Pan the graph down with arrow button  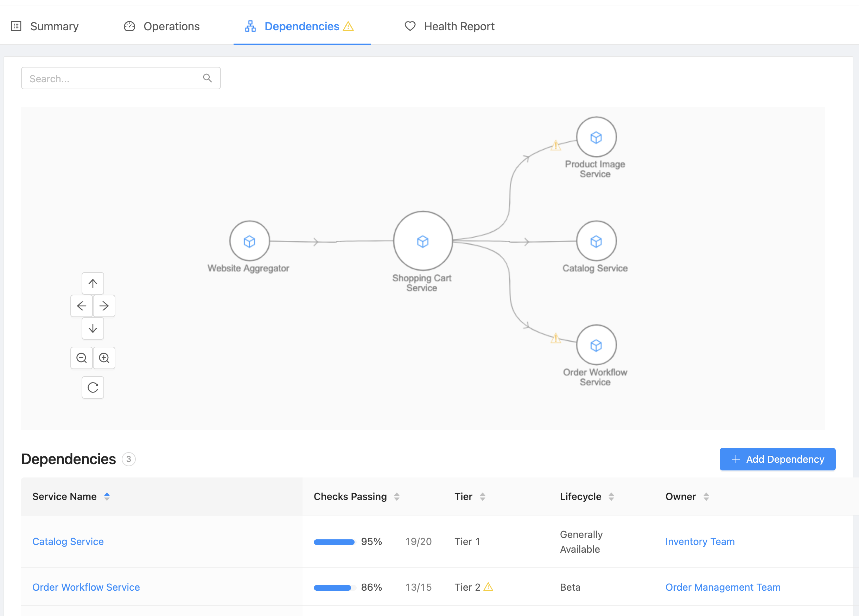pyautogui.click(x=93, y=328)
